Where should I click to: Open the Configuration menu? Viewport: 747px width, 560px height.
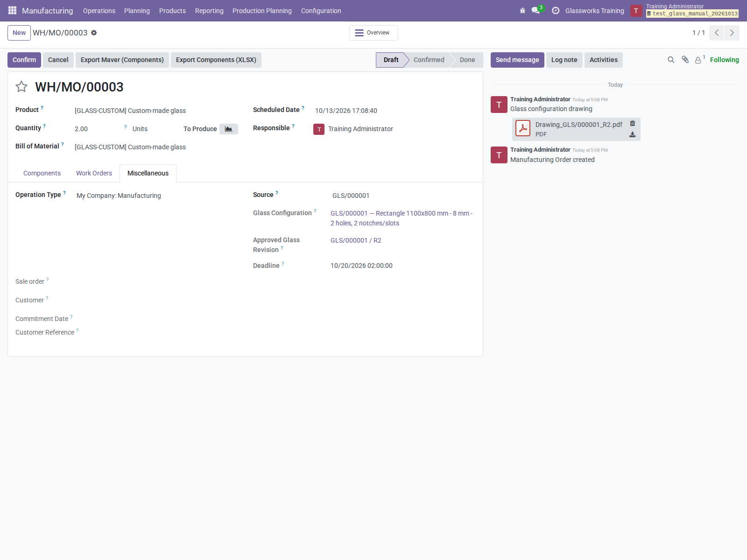coord(321,11)
